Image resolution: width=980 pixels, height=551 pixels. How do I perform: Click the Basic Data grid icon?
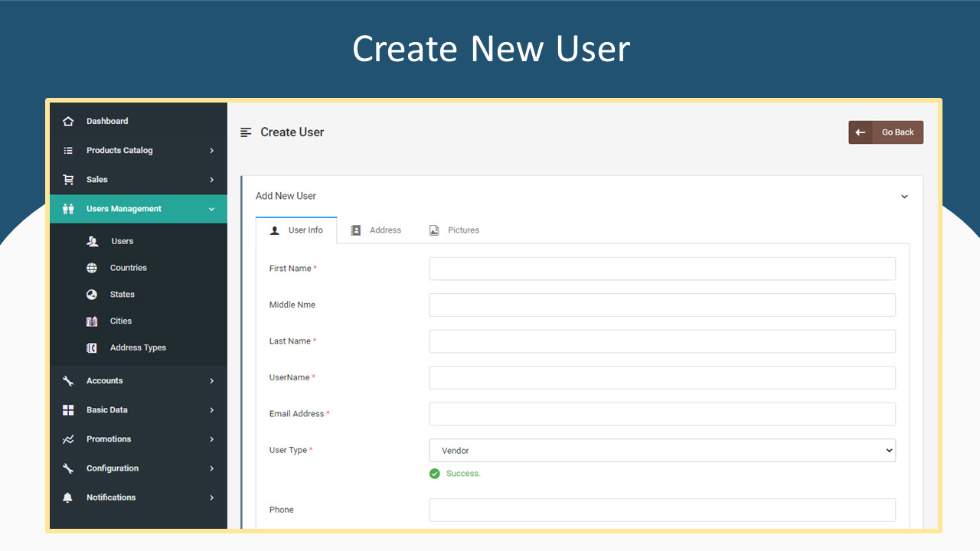pos(68,410)
